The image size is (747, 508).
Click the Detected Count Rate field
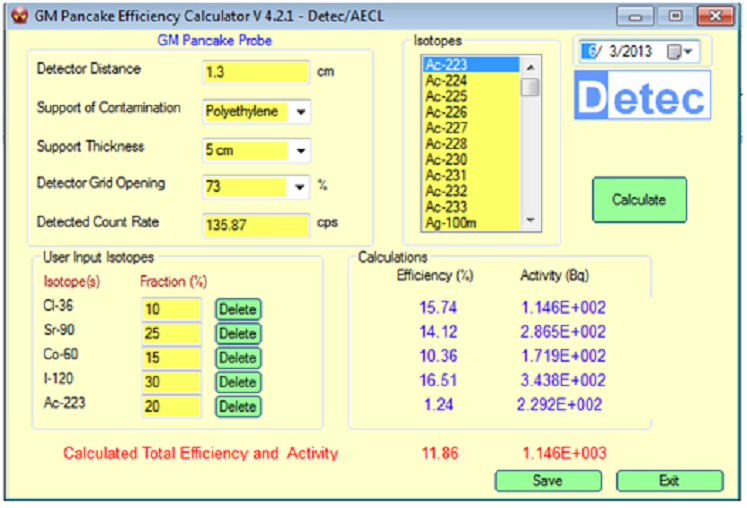[256, 225]
